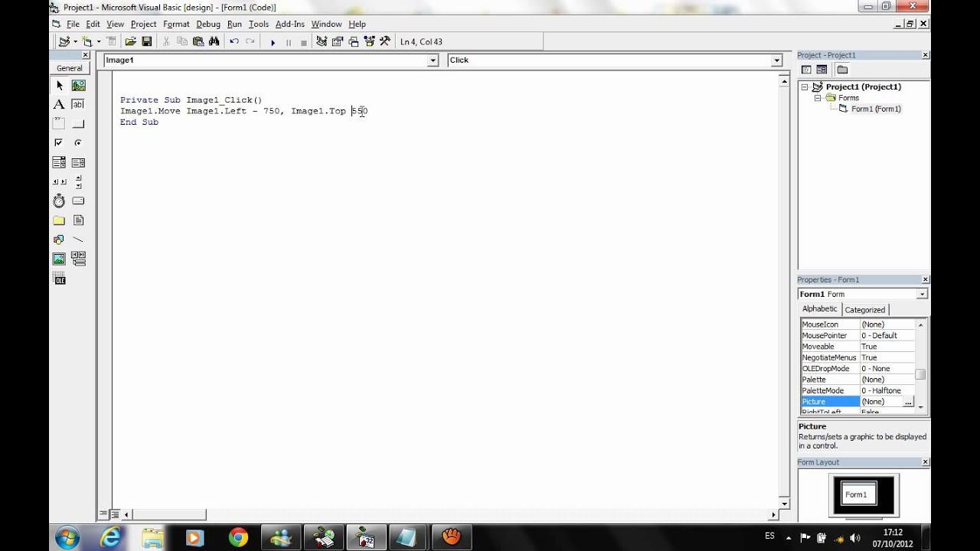Select the OptionButton control tool
The image size is (980, 551).
[78, 143]
